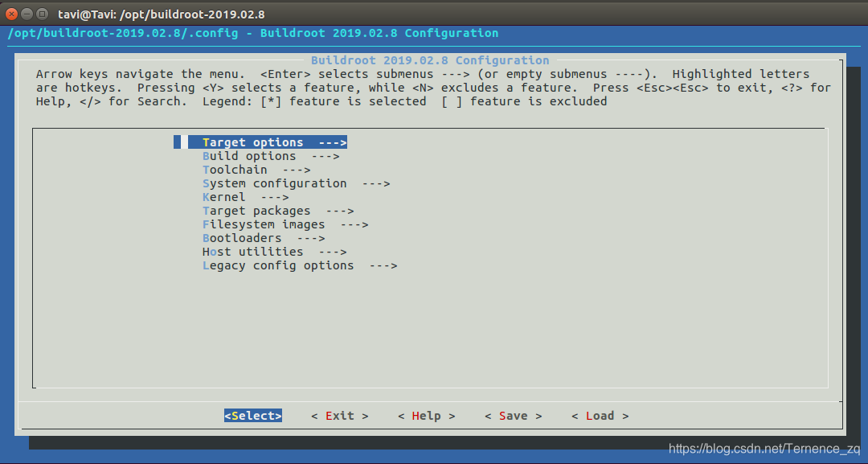Open the Target packages submenu
This screenshot has height=464, width=868.
pos(278,211)
